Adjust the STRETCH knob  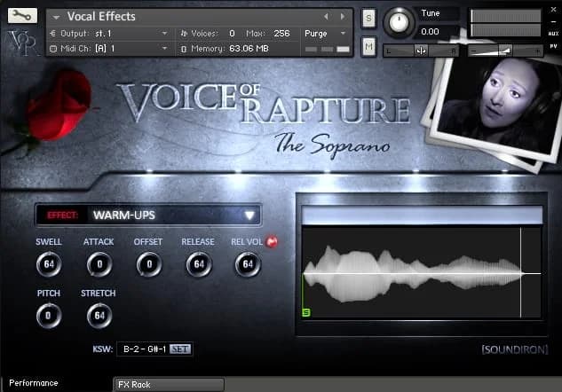click(x=99, y=316)
